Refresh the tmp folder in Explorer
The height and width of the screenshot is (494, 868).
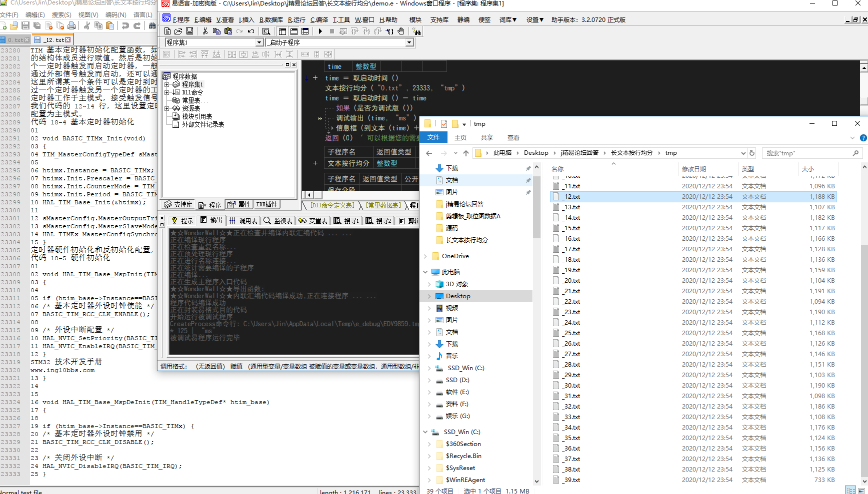pyautogui.click(x=751, y=153)
